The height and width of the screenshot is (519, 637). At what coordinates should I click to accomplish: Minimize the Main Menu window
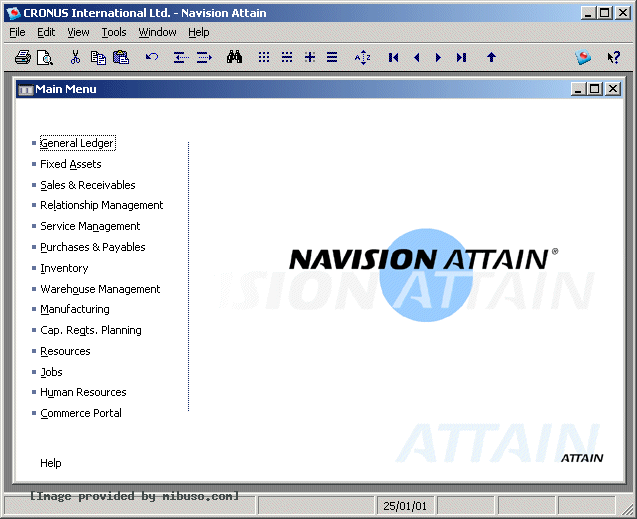(578, 89)
